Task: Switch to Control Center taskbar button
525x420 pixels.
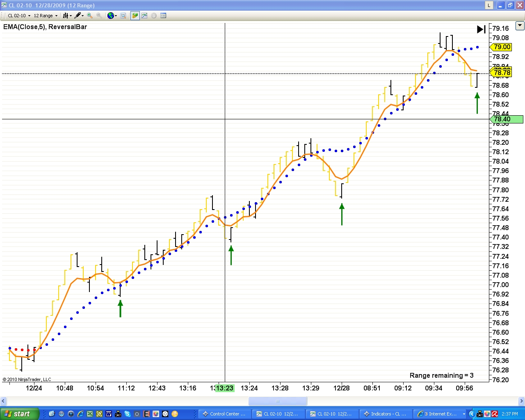Action: pos(224,414)
